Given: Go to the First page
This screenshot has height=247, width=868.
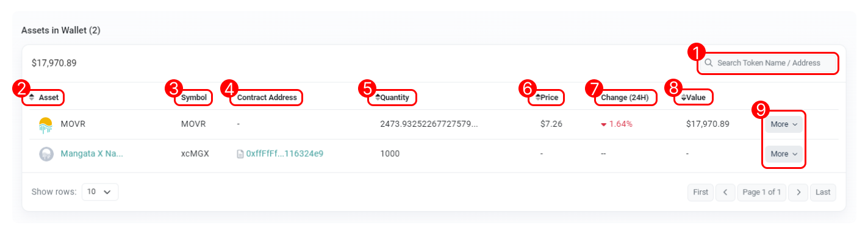Looking at the screenshot, I should coord(701,192).
